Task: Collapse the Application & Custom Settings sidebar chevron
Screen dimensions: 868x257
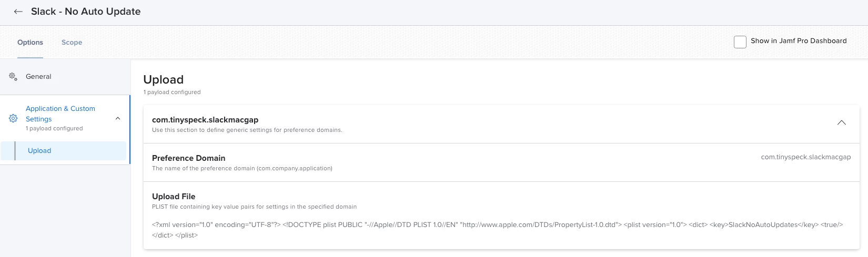Action: [118, 118]
